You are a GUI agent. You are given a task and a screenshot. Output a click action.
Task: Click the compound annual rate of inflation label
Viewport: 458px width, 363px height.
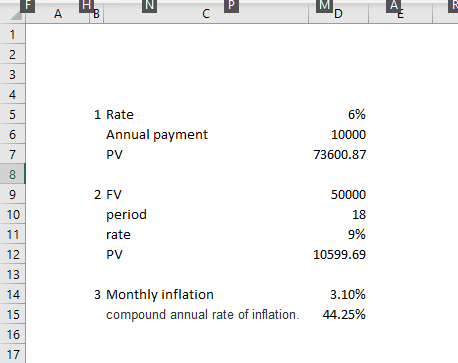[x=203, y=315]
